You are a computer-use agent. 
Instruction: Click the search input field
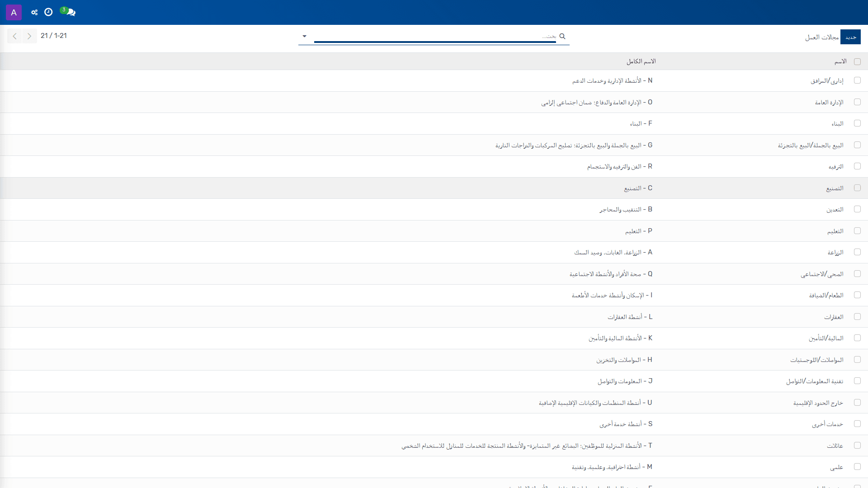point(435,36)
